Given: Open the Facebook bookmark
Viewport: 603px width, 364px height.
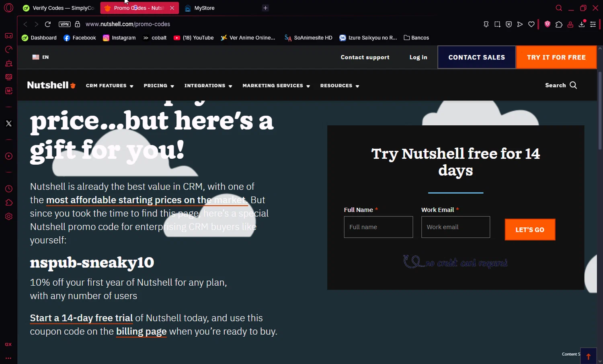Looking at the screenshot, I should click(x=80, y=38).
